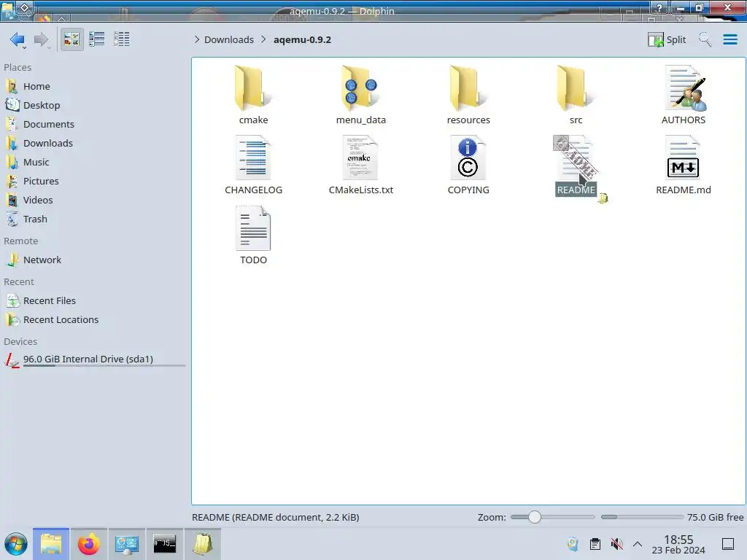The width and height of the screenshot is (747, 560).
Task: Open the search magnifier icon
Action: pos(705,39)
